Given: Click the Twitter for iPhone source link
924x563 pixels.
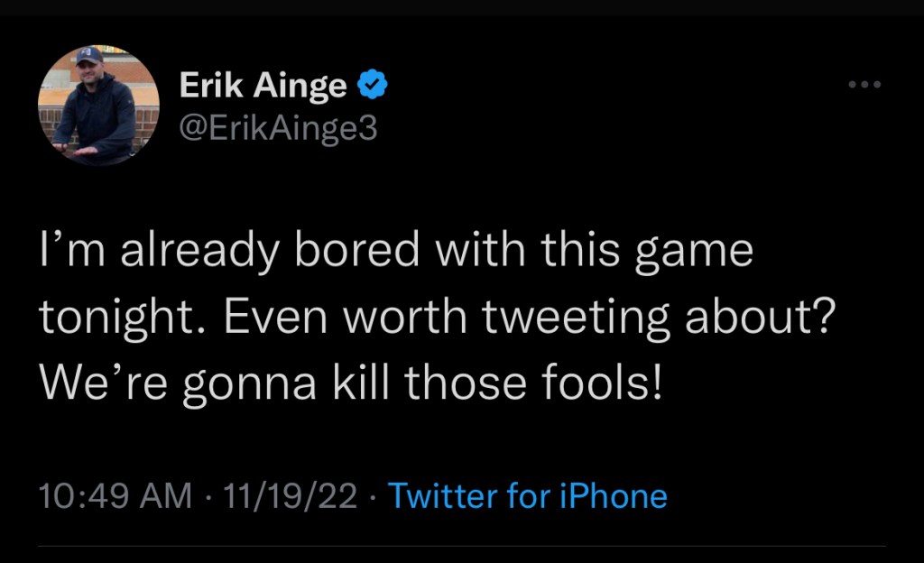Looking at the screenshot, I should point(527,496).
